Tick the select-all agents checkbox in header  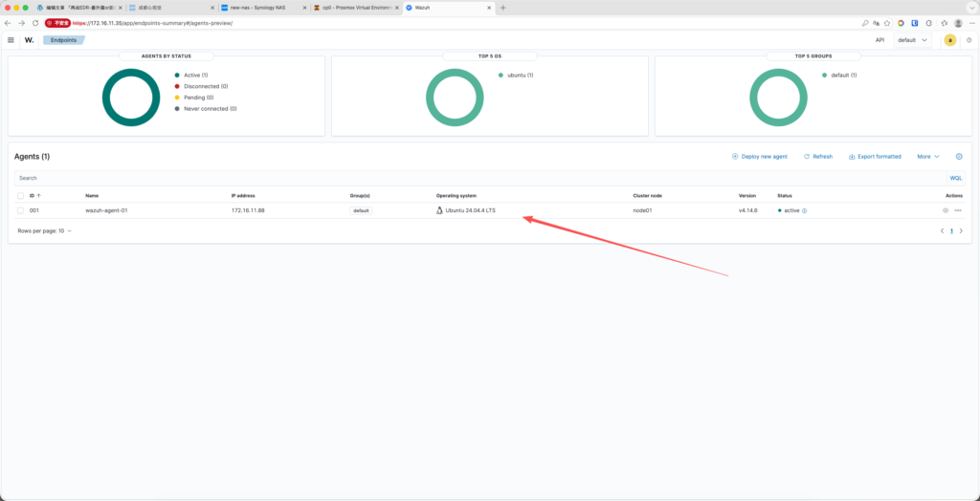tap(21, 196)
